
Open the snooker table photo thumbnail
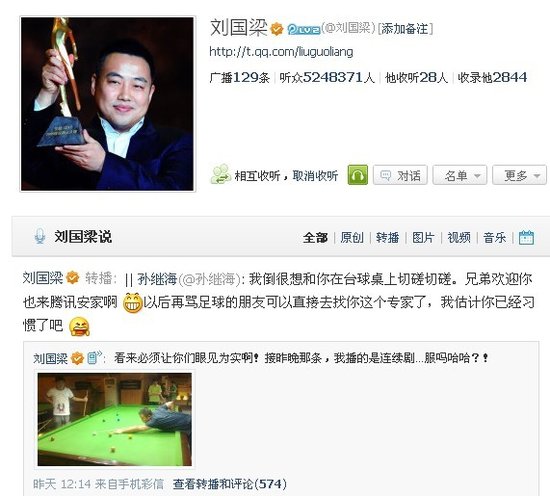[115, 419]
